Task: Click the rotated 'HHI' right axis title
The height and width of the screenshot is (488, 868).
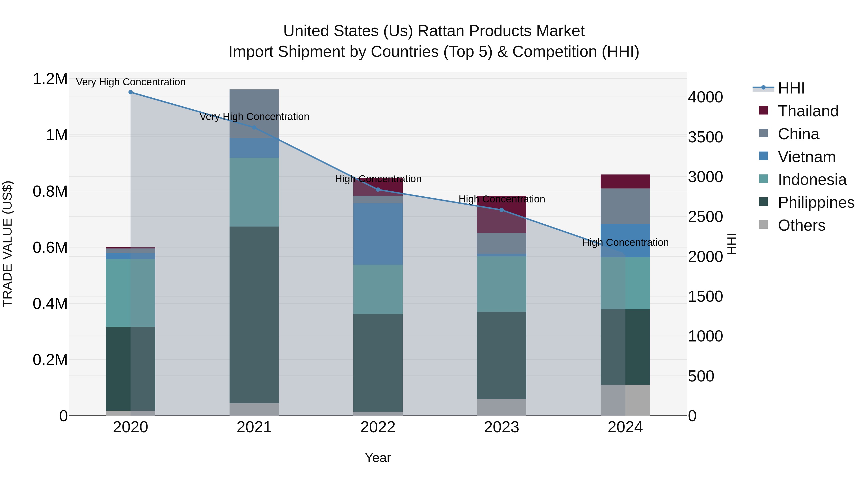Action: [x=732, y=244]
